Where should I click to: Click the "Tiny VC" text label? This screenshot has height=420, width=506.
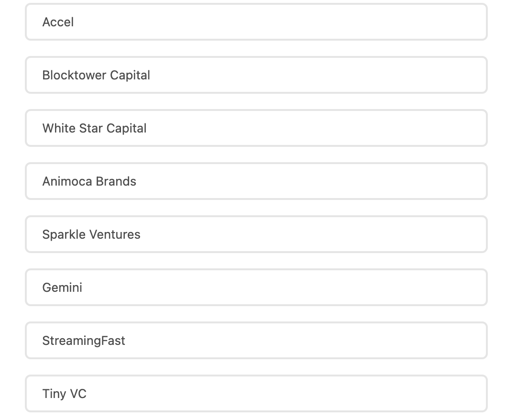(64, 394)
